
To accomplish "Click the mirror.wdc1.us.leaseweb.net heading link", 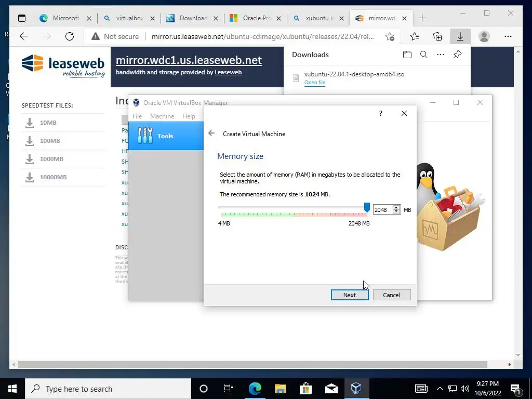I will [189, 60].
